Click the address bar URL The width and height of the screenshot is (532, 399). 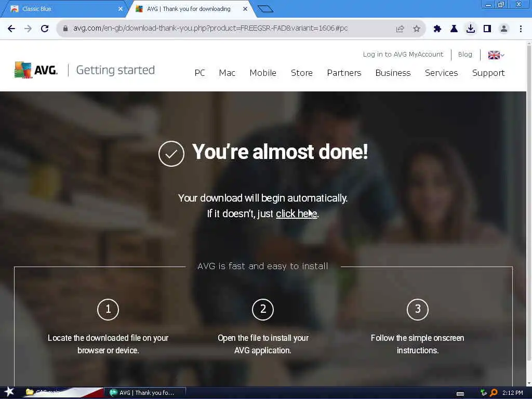pyautogui.click(x=210, y=29)
